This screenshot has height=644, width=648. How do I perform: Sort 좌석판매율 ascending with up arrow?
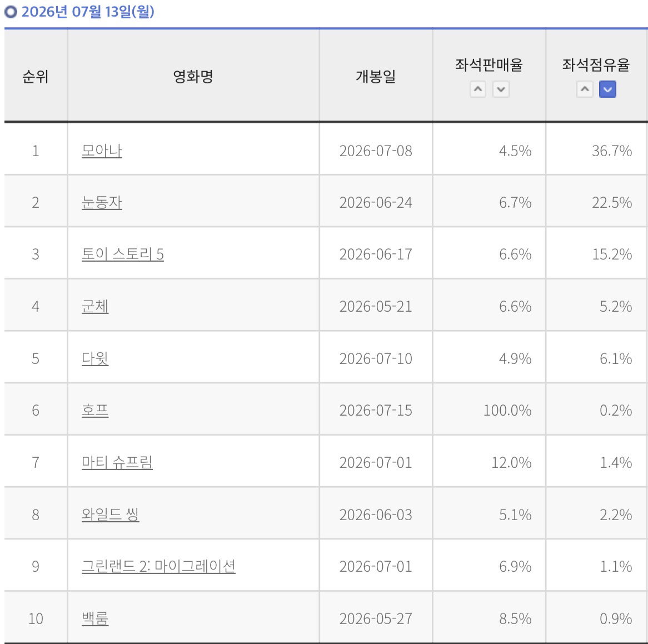click(x=478, y=89)
